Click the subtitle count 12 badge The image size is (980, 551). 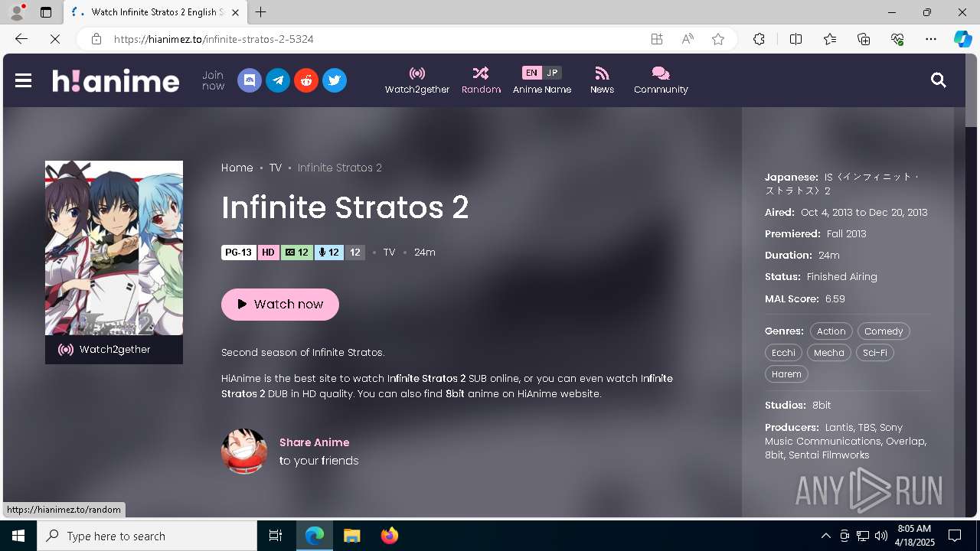pos(297,253)
